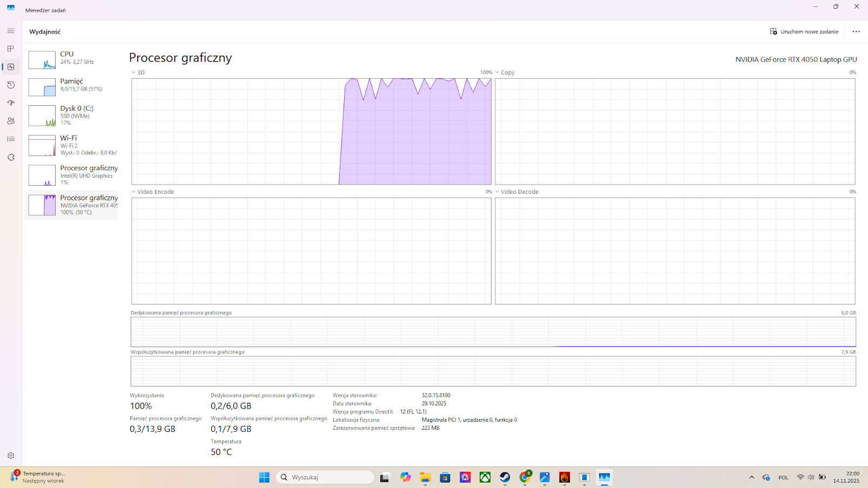The image size is (868, 488).
Task: Click the shared GPU memory graph
Action: [x=493, y=371]
